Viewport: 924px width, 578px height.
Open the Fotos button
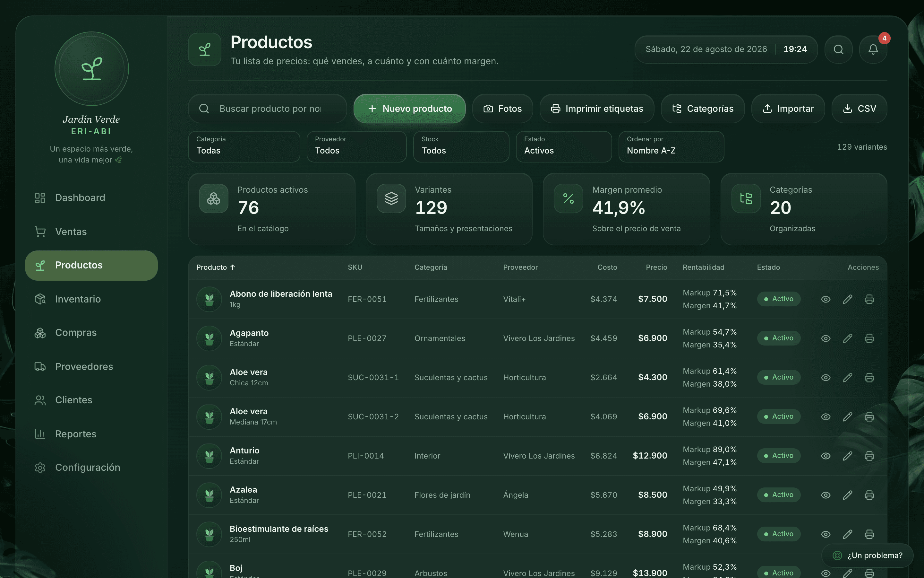pyautogui.click(x=502, y=109)
